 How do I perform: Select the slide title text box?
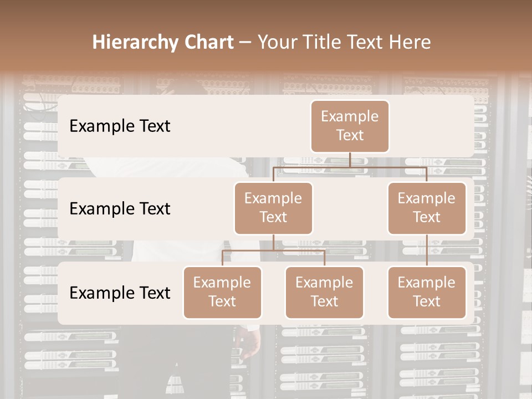point(262,42)
